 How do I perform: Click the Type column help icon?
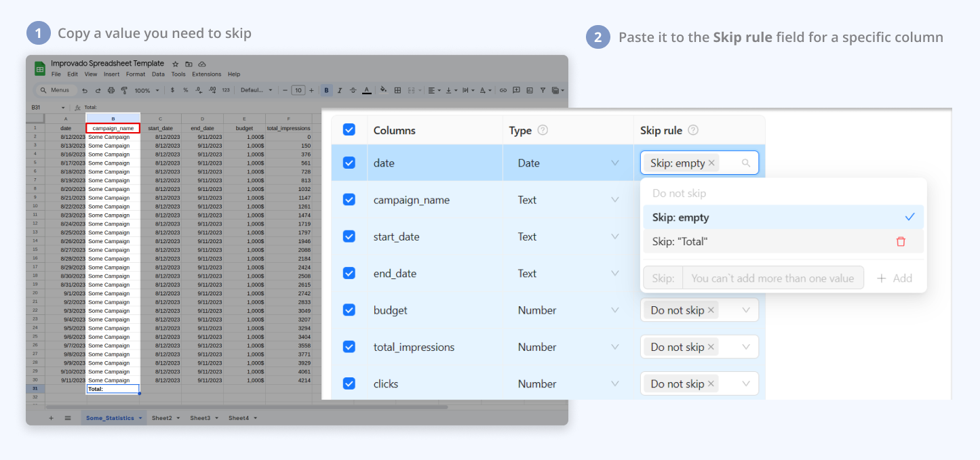tap(543, 130)
